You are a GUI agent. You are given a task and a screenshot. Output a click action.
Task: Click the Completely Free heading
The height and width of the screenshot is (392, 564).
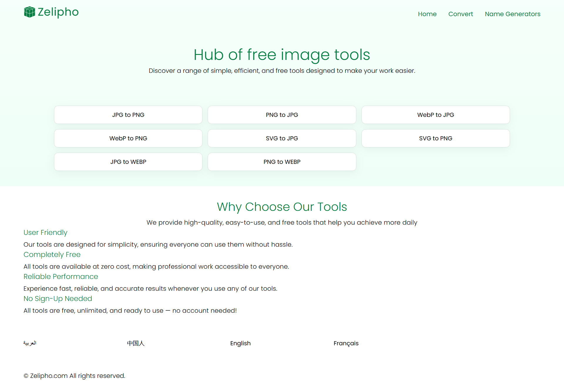[52, 255]
